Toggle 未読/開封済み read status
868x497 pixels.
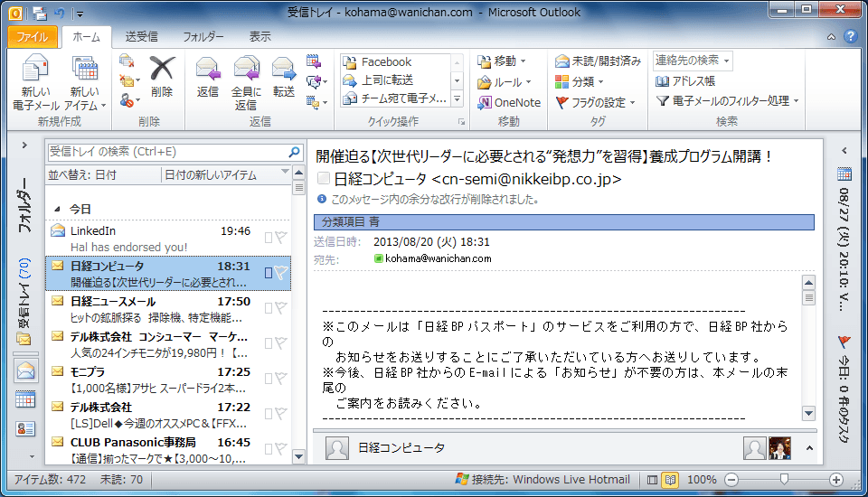pos(598,61)
